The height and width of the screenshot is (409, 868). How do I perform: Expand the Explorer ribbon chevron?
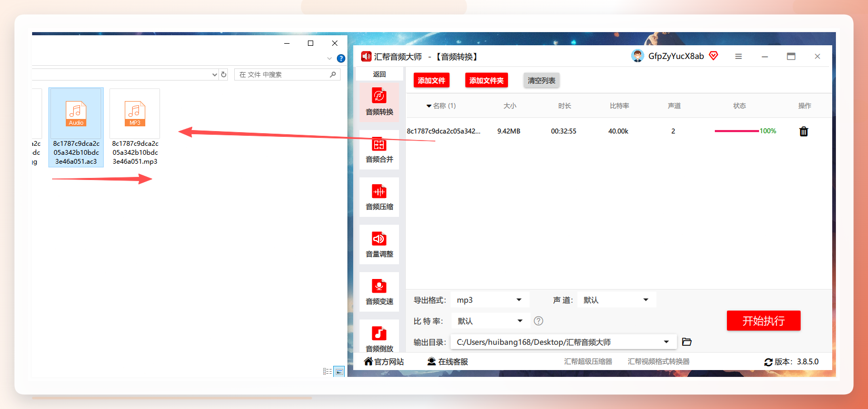click(330, 58)
